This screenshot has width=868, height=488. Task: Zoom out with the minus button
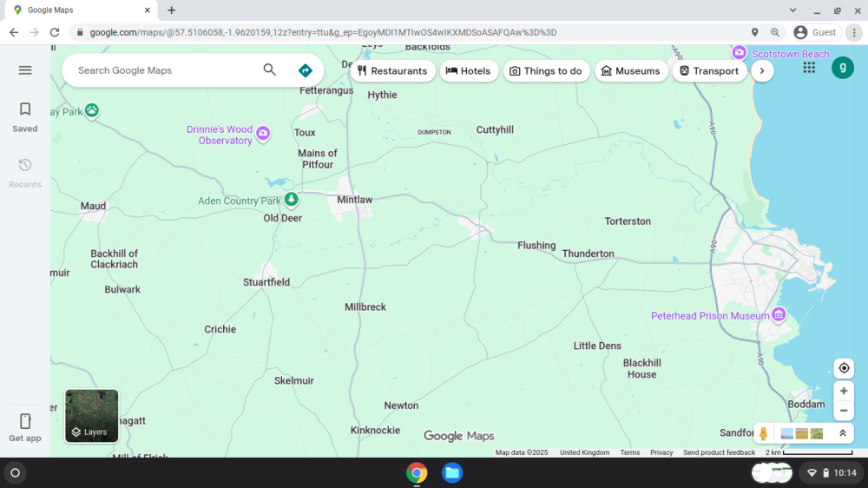click(844, 411)
